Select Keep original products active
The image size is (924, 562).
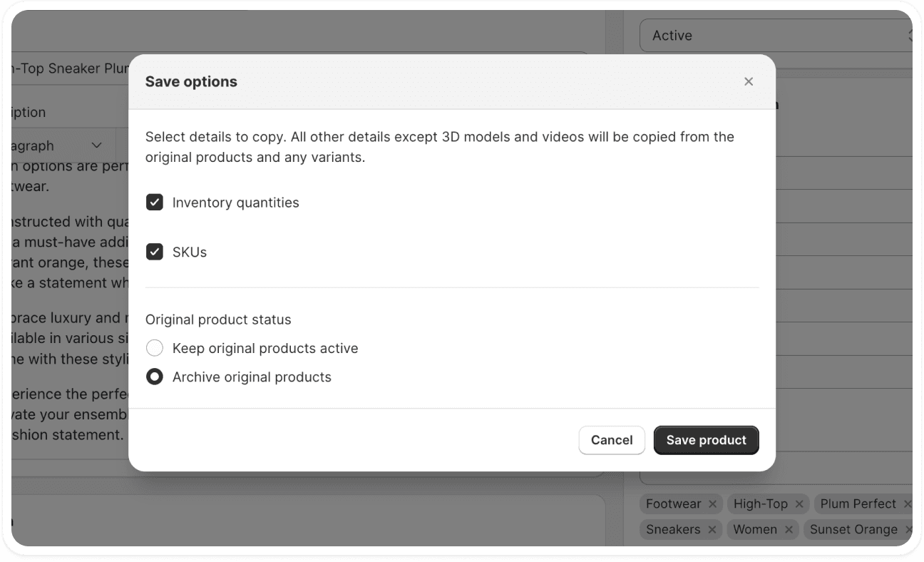click(x=155, y=348)
